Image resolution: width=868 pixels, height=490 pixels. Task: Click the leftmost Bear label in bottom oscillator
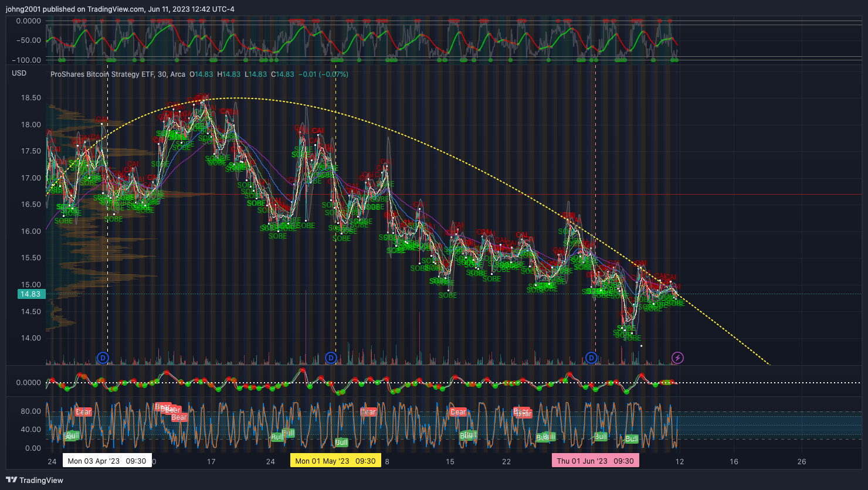[x=83, y=412]
